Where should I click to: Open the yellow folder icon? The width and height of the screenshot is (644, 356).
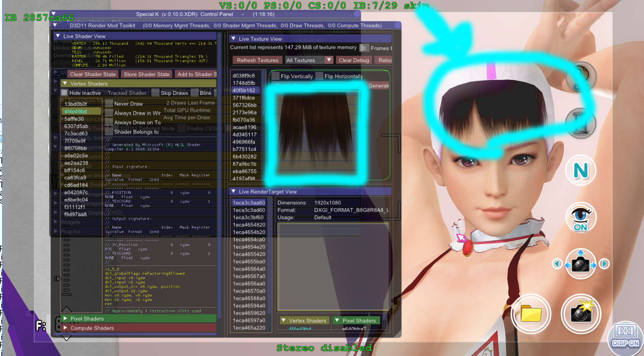click(531, 314)
